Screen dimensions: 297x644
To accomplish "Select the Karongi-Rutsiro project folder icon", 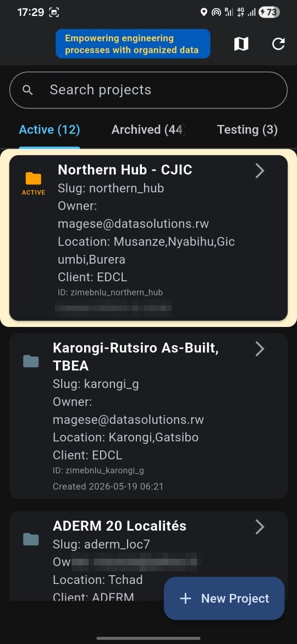I will [31, 361].
